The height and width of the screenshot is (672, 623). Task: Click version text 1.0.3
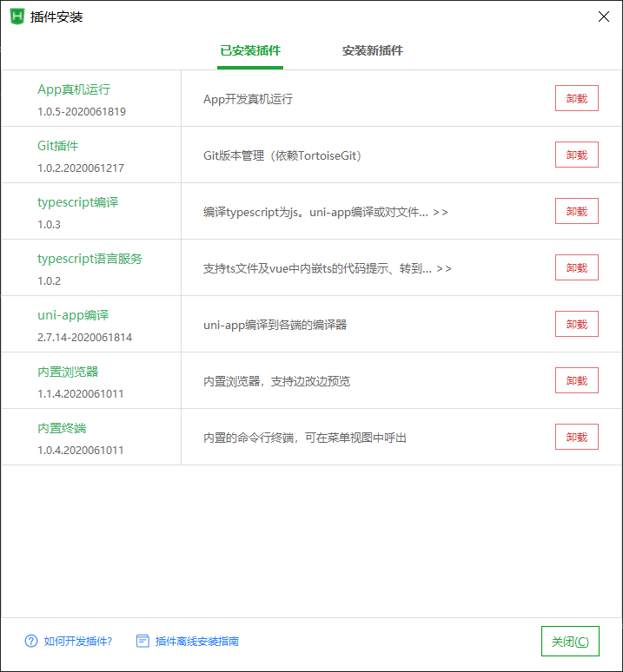point(49,225)
